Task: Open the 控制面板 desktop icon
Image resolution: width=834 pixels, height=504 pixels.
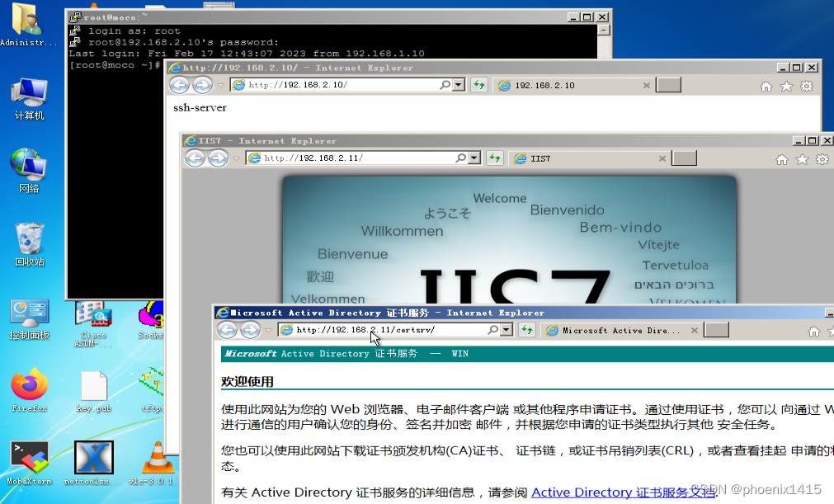Action: click(x=29, y=319)
